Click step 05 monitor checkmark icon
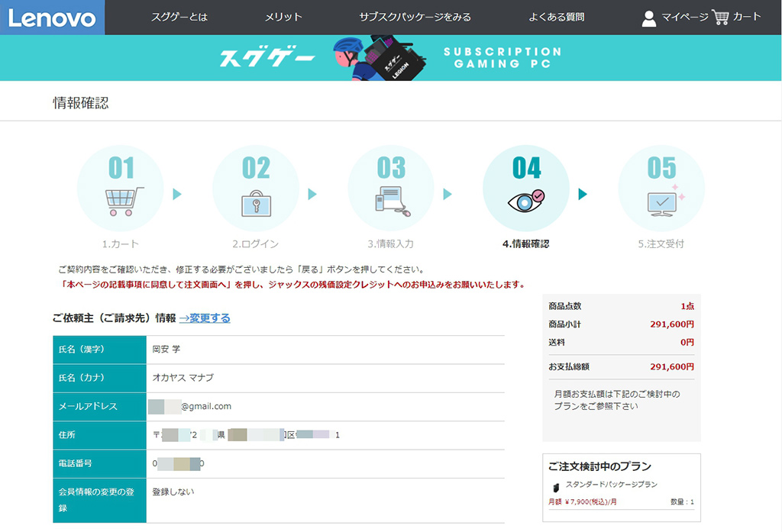This screenshot has height=532, width=782. (x=665, y=201)
